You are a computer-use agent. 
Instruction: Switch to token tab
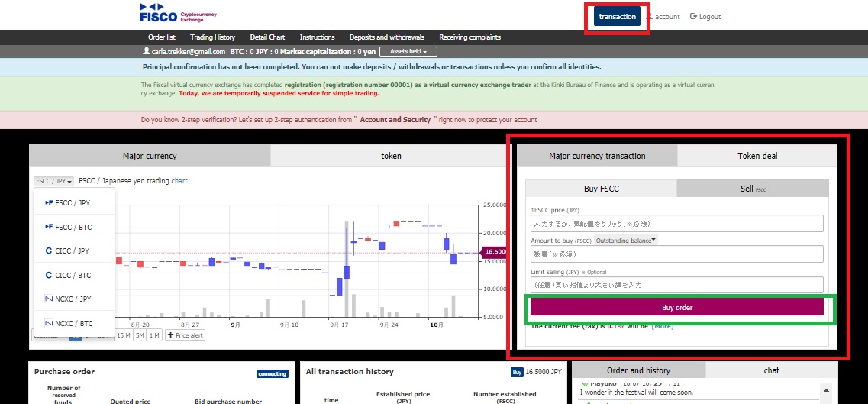tap(391, 156)
